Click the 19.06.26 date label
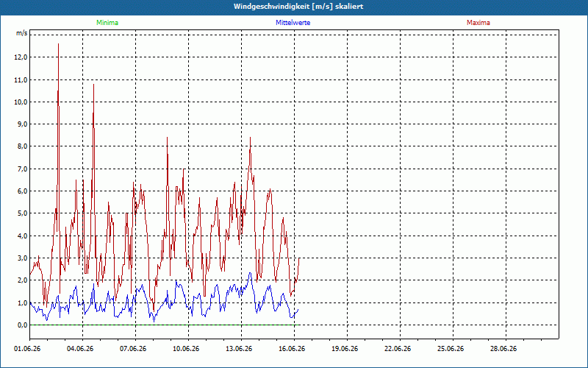This screenshot has width=588, height=368. tap(345, 349)
